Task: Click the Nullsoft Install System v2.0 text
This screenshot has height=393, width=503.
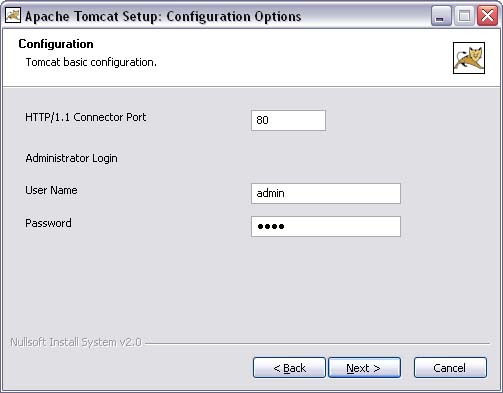Action: [76, 342]
